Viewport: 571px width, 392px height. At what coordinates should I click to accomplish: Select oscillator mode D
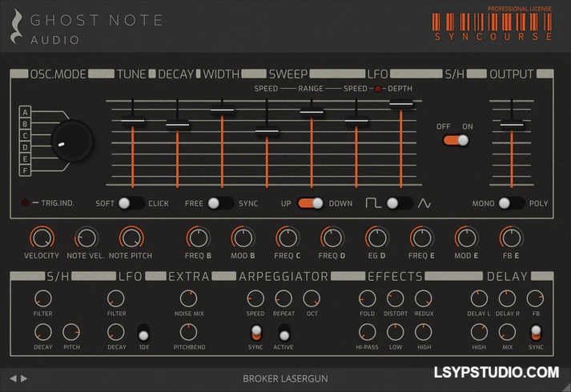coord(25,147)
